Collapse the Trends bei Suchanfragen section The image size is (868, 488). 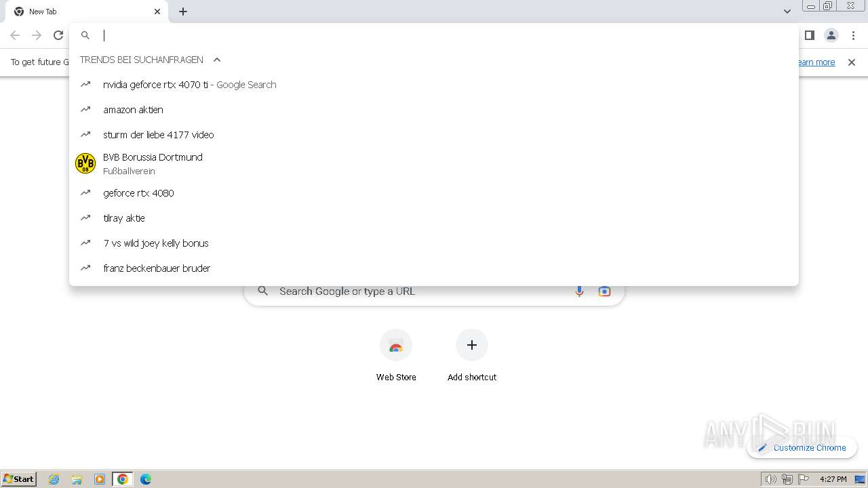(x=217, y=60)
